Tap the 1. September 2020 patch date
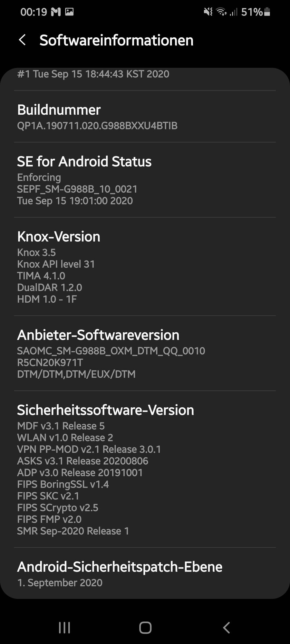Screen dimensions: 290x644 [x=60, y=582]
